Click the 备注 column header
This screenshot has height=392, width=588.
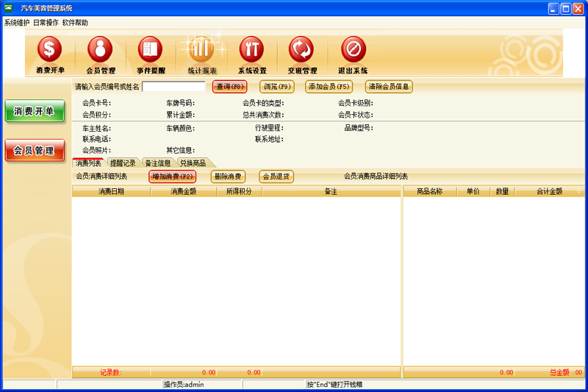[331, 192]
